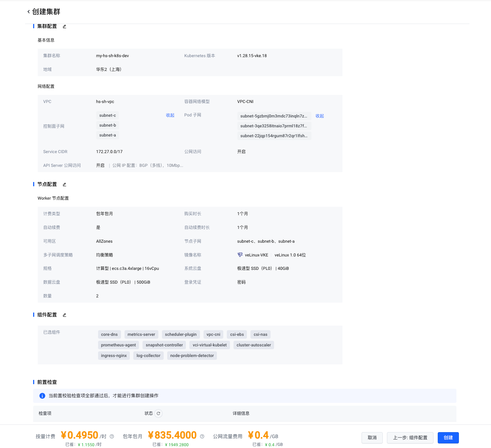Click the back arrow beside 创建集群

pos(29,12)
